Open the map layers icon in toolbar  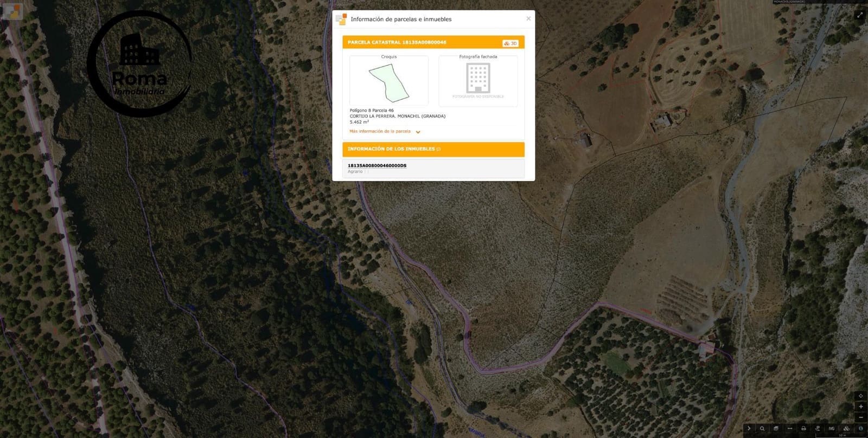point(776,428)
